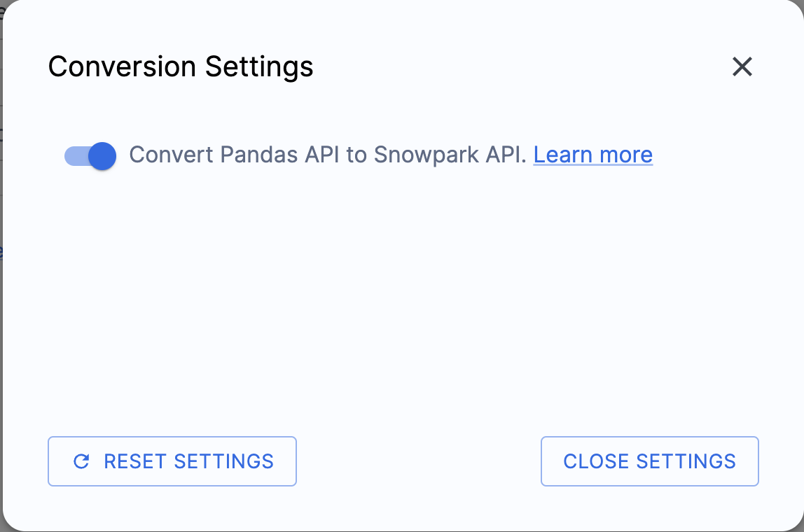Restore defaults with Reset Settings
This screenshot has width=804, height=532.
(x=172, y=461)
